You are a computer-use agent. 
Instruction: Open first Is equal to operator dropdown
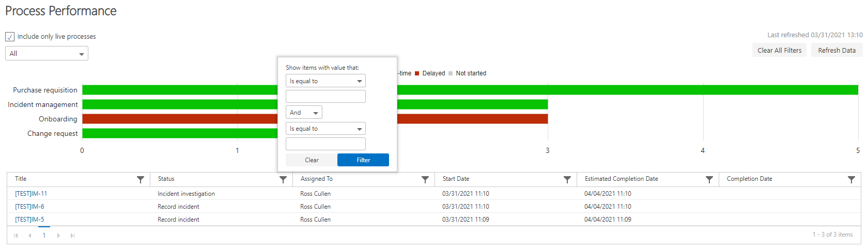click(x=326, y=81)
